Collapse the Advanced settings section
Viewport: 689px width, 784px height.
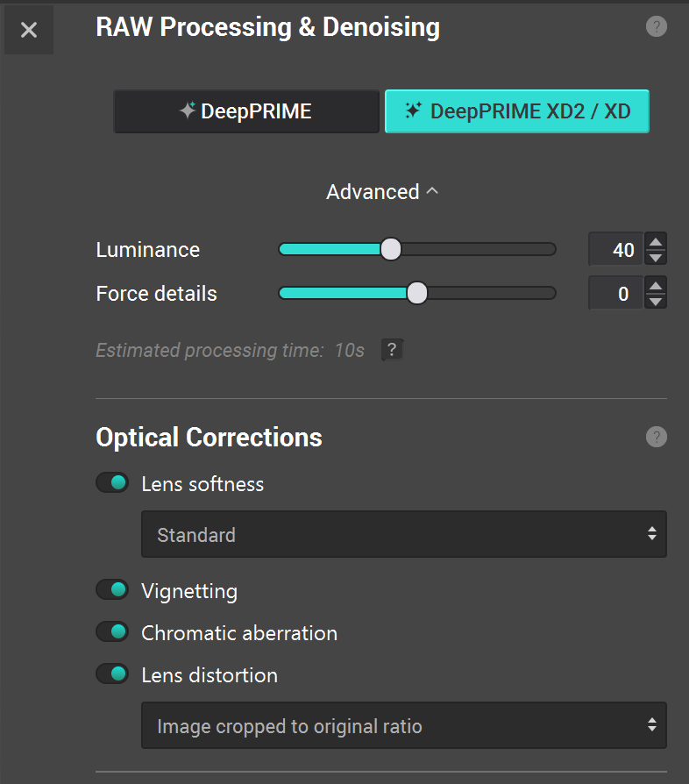pyautogui.click(x=382, y=191)
